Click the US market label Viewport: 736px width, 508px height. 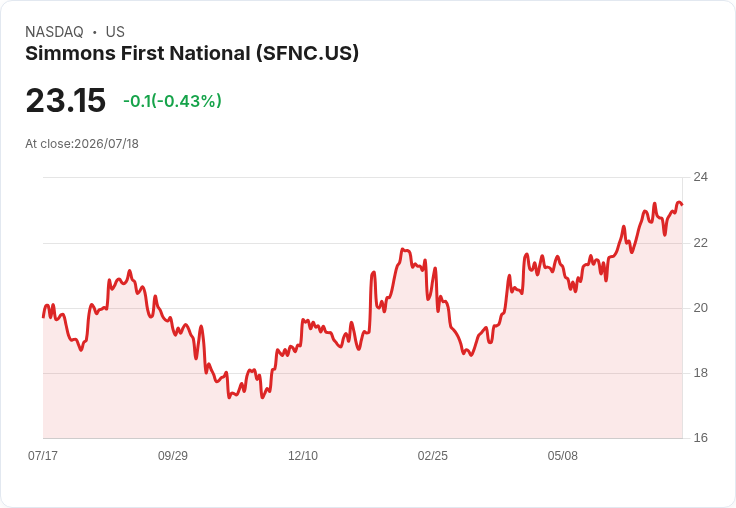(x=115, y=31)
